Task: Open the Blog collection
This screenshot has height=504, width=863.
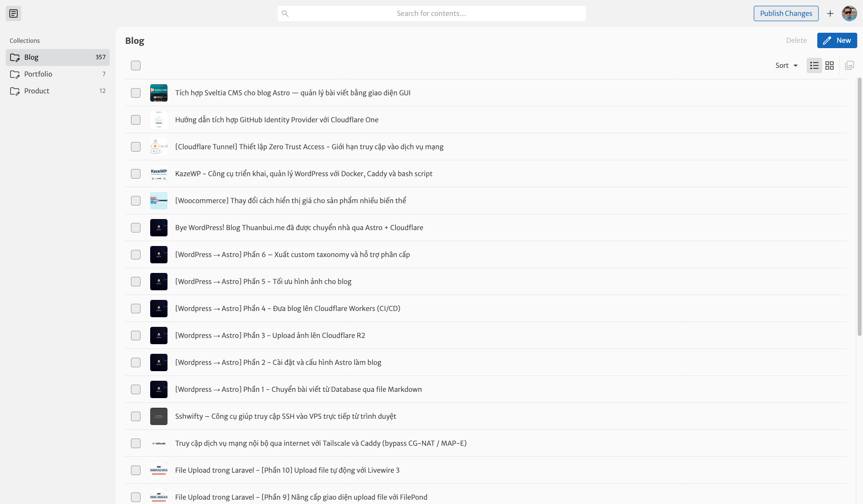Action: [x=58, y=57]
